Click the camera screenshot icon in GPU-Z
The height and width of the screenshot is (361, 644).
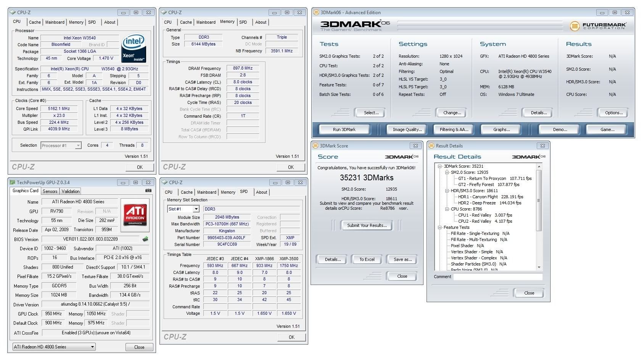(148, 190)
